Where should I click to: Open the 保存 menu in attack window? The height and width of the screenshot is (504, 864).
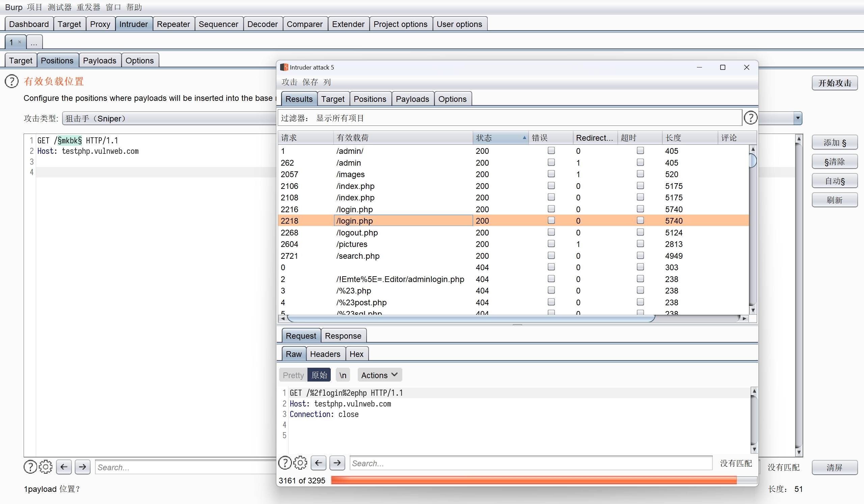pos(310,82)
